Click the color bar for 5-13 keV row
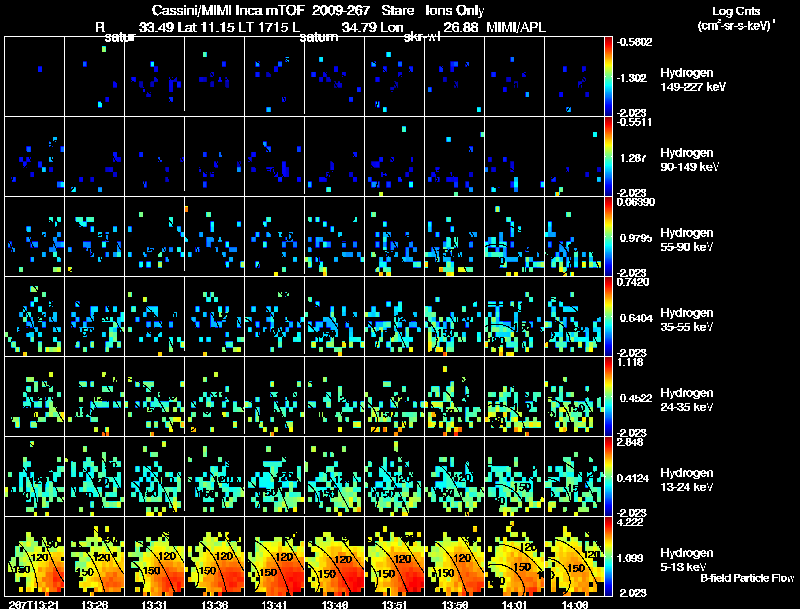This screenshot has height=609, width=800. (608, 557)
